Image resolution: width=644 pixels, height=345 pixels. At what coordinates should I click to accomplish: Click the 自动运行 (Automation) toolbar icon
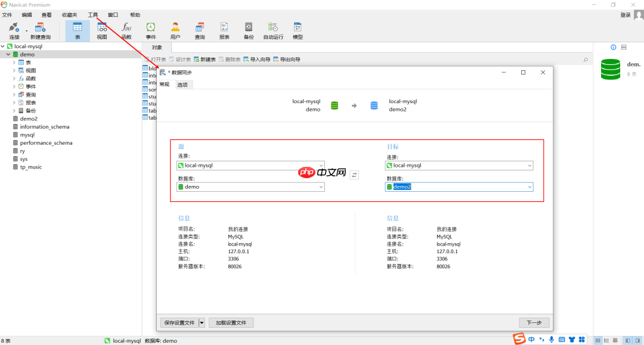(x=273, y=30)
